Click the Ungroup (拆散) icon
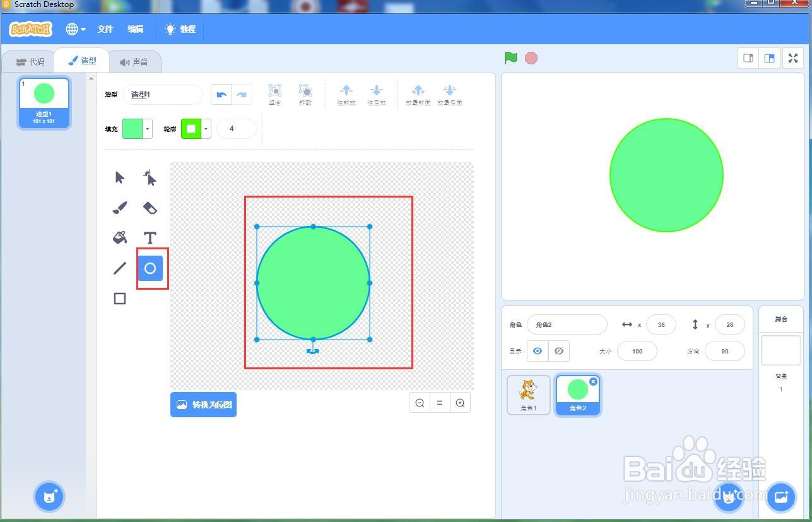The image size is (812, 522). 305,95
